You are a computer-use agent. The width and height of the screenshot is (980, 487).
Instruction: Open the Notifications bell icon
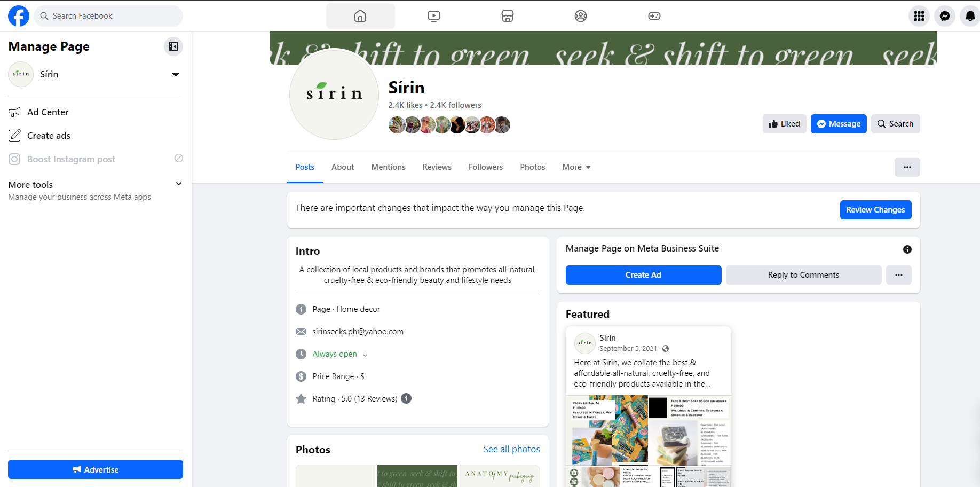coord(970,16)
